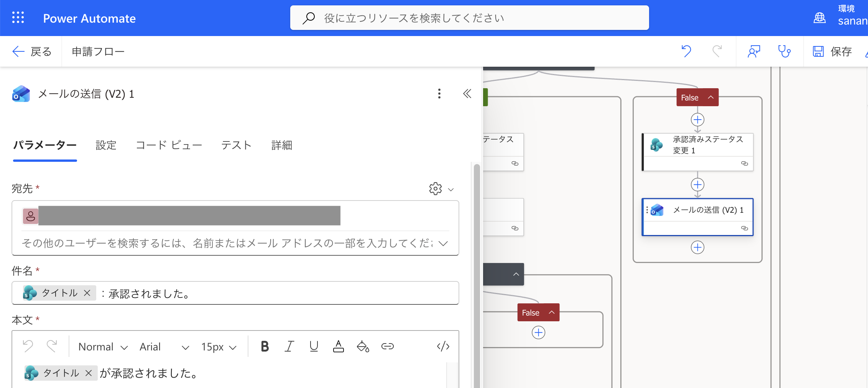Toggle underline formatting in body editor
Viewport: 868px width, 388px height.
pyautogui.click(x=314, y=347)
